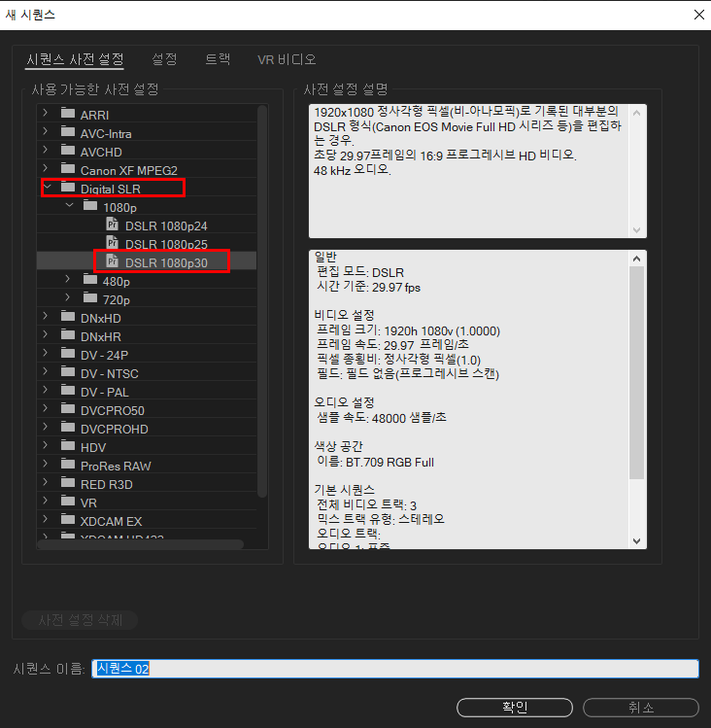Click the DV - NTSC folder icon
The width and height of the screenshot is (711, 728).
(68, 371)
